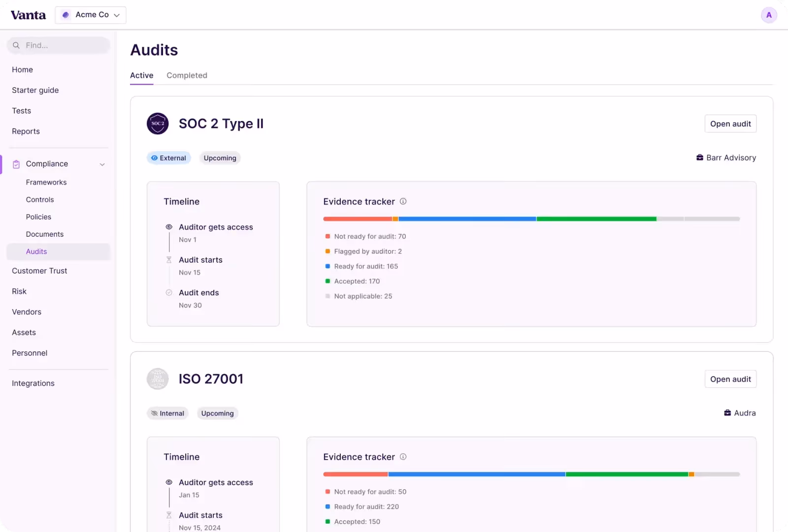Click the External tag on SOC 2

coord(168,158)
